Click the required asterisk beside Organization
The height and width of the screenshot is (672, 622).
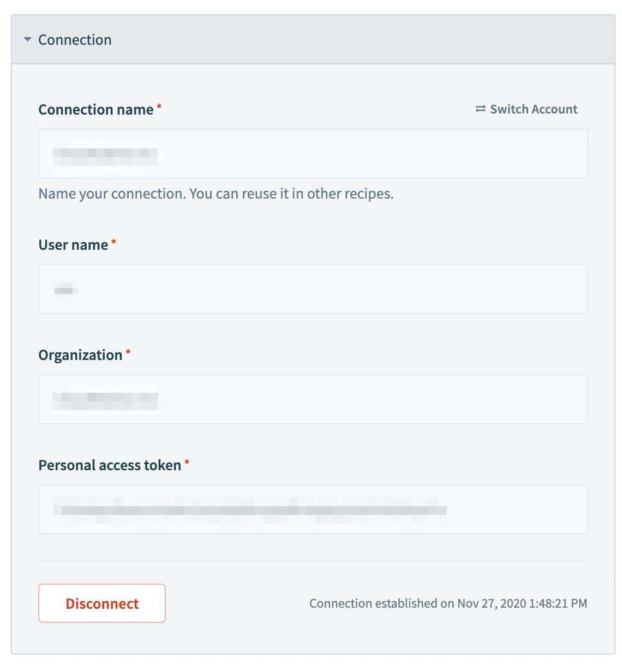[x=128, y=352]
